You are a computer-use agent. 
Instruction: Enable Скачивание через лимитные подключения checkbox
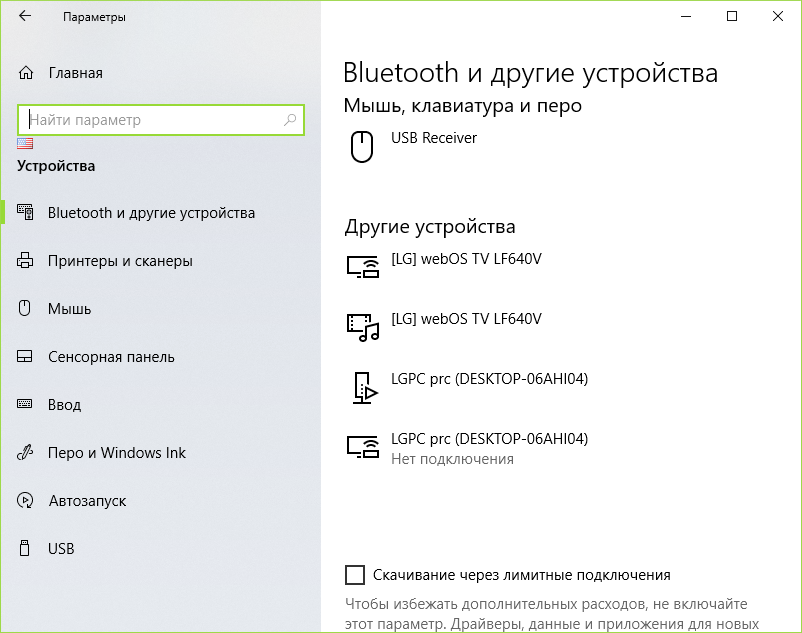[x=355, y=575]
